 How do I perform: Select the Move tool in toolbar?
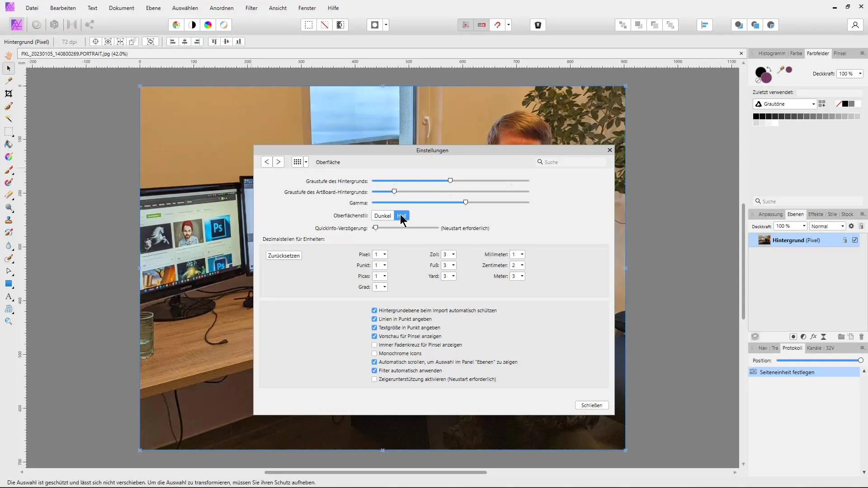click(x=8, y=67)
